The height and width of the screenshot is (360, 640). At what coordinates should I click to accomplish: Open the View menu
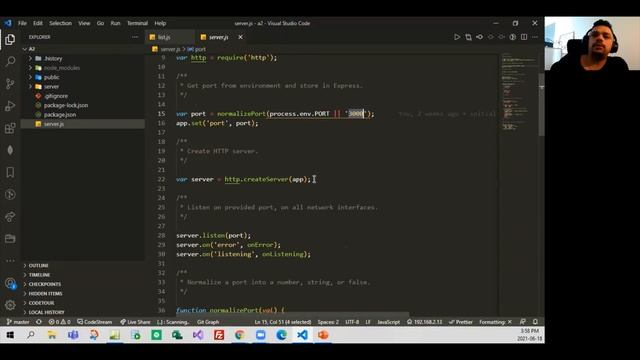tap(84, 23)
